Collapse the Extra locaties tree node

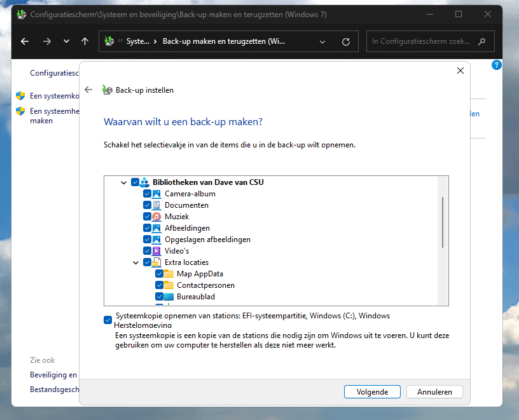[x=136, y=262]
